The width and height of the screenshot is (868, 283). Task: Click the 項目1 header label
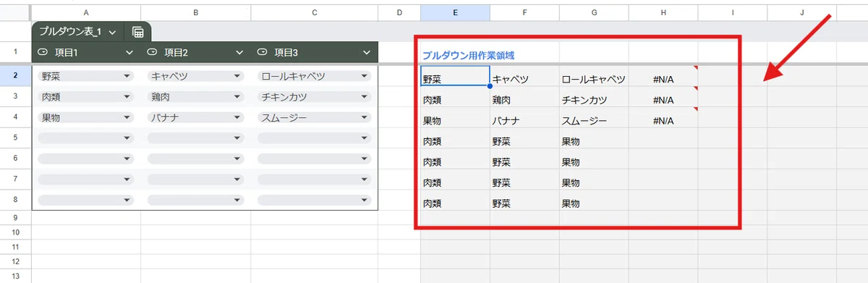(x=67, y=52)
